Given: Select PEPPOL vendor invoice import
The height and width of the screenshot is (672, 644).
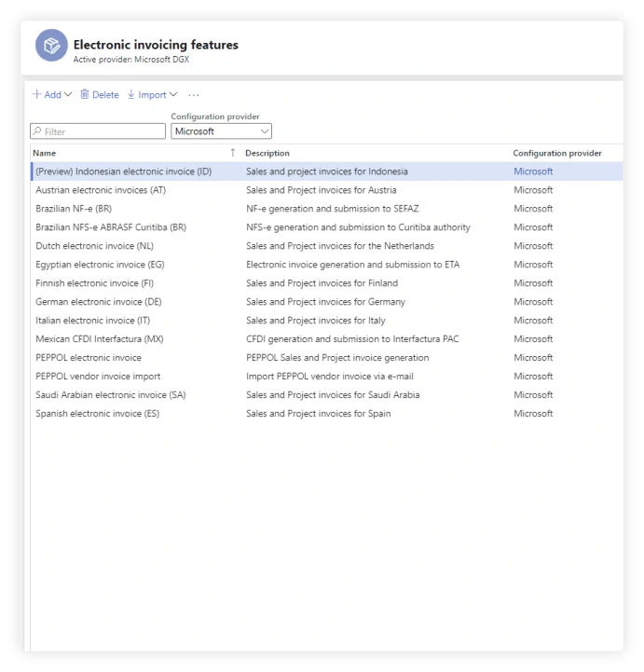Looking at the screenshot, I should coord(98,377).
